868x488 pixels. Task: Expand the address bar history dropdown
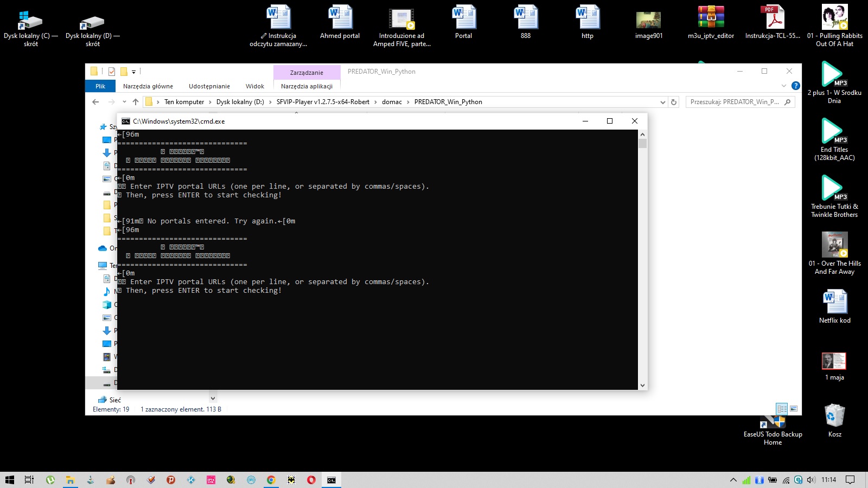pos(662,102)
